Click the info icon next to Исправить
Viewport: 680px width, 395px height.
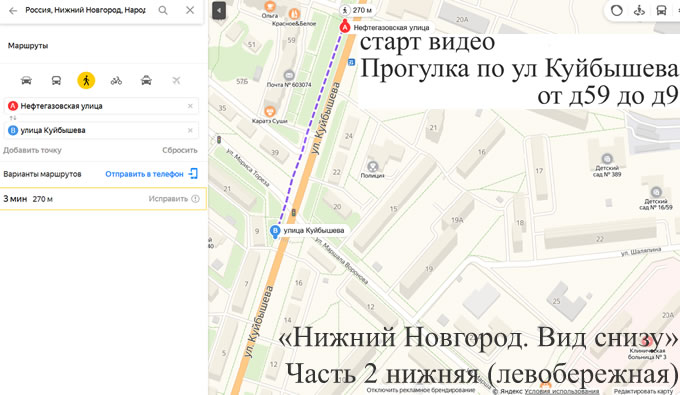[196, 199]
